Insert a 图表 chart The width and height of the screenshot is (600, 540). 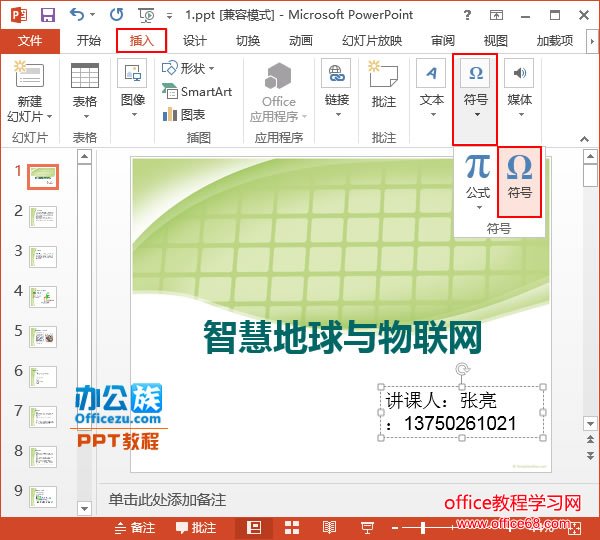184,114
